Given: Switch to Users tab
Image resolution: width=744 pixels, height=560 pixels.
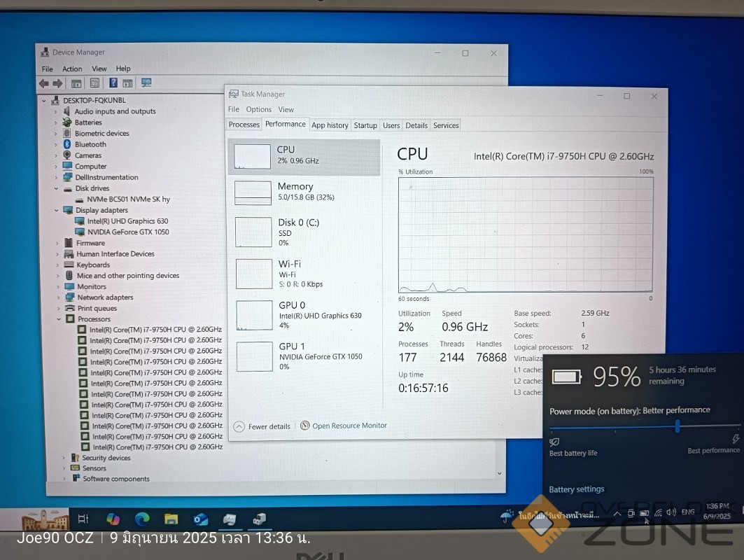Looking at the screenshot, I should [x=391, y=125].
